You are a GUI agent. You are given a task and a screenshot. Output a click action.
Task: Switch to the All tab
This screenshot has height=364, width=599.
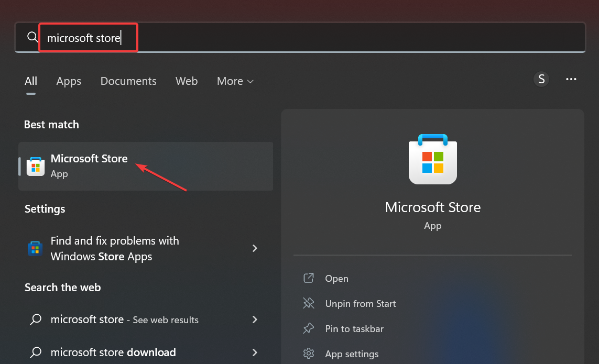point(31,81)
